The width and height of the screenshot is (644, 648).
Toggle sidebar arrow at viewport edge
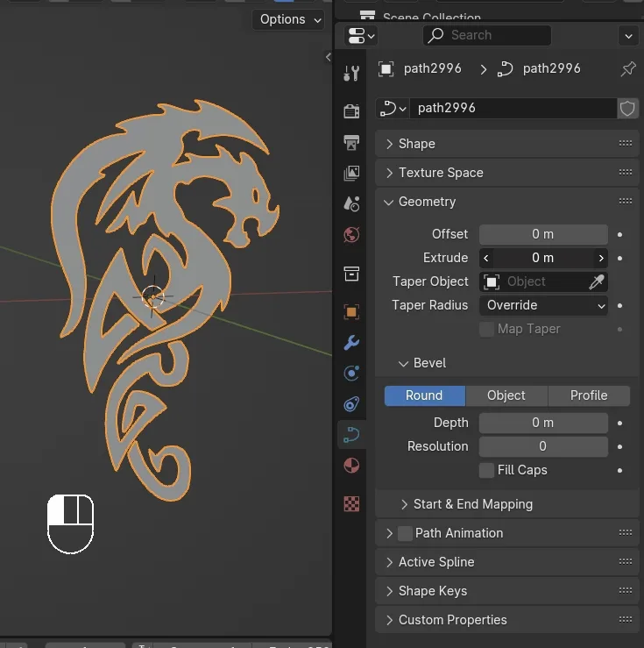point(329,57)
